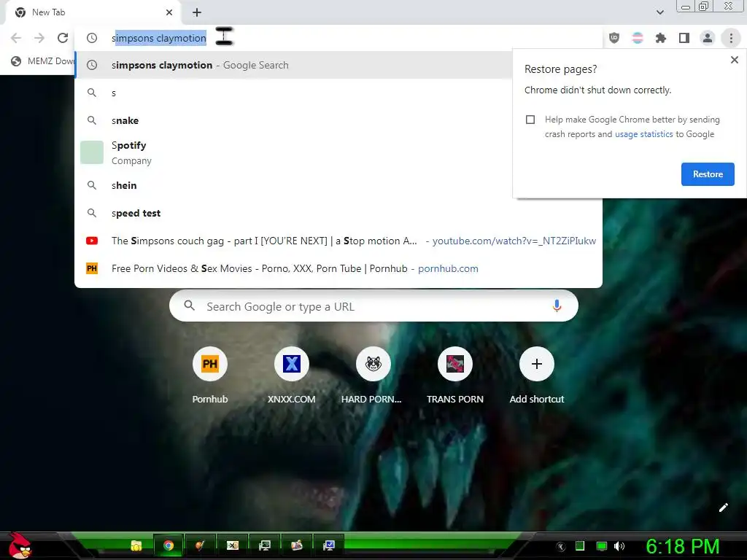The width and height of the screenshot is (747, 560).
Task: Reload the current page
Action: pos(63,38)
